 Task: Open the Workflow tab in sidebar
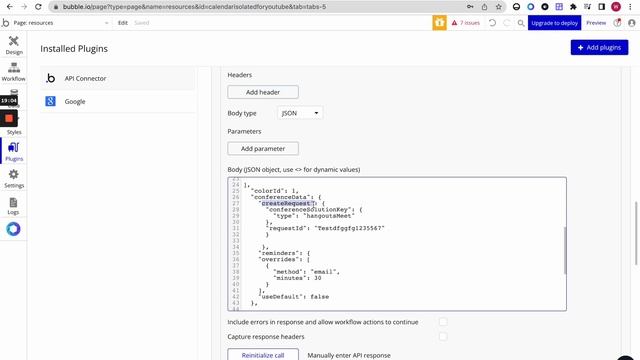[x=14, y=72]
